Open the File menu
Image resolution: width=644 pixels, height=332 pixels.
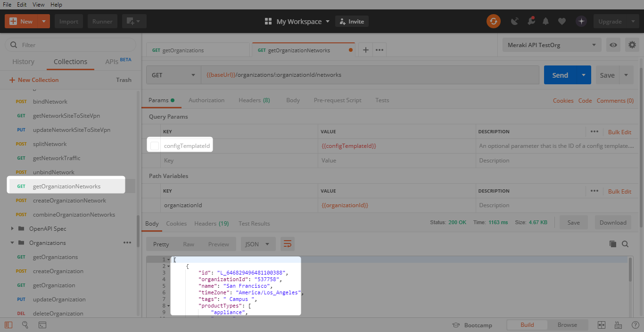7,4
